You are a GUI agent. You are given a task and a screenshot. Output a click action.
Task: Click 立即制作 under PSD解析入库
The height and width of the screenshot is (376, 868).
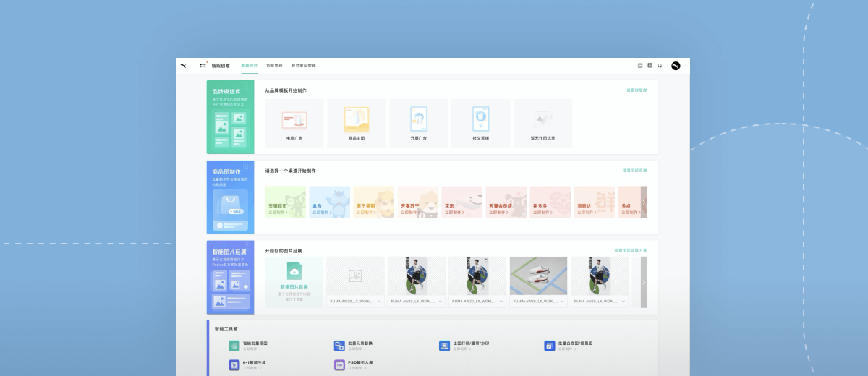[x=356, y=368]
